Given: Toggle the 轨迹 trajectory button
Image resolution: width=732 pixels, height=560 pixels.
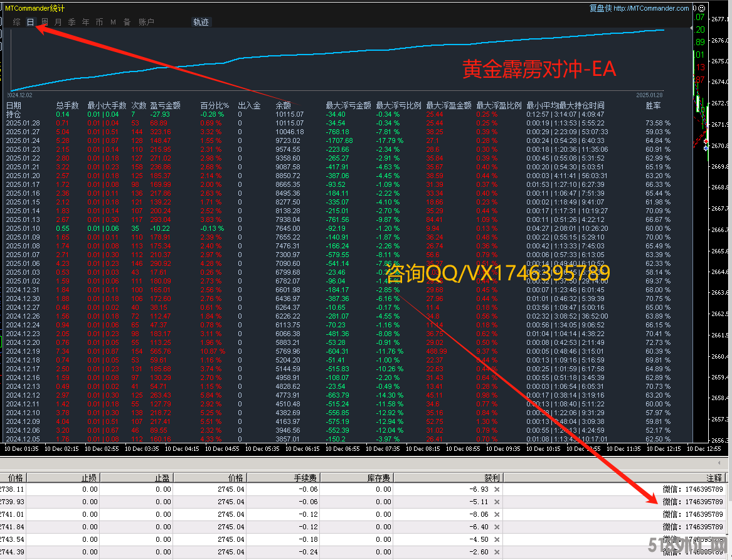Looking at the screenshot, I should pos(201,22).
